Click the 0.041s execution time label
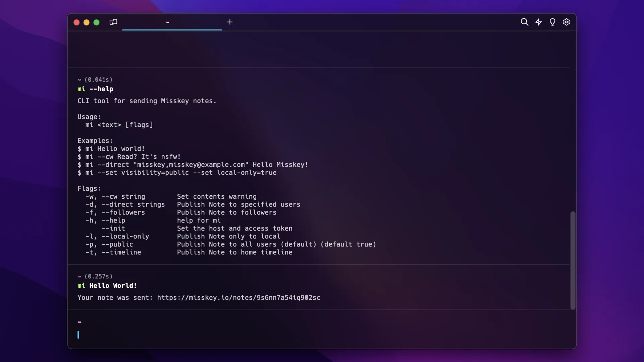The width and height of the screenshot is (644, 362). [98, 80]
